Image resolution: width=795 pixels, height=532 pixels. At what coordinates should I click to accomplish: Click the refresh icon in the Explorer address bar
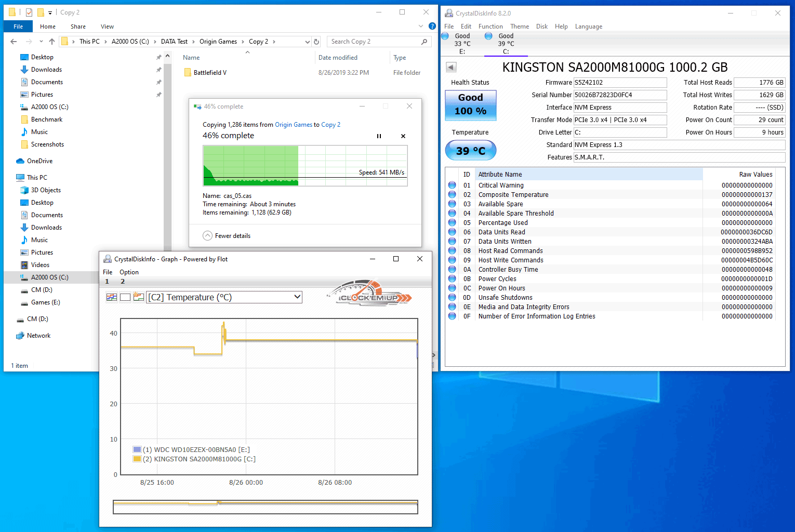click(x=316, y=42)
